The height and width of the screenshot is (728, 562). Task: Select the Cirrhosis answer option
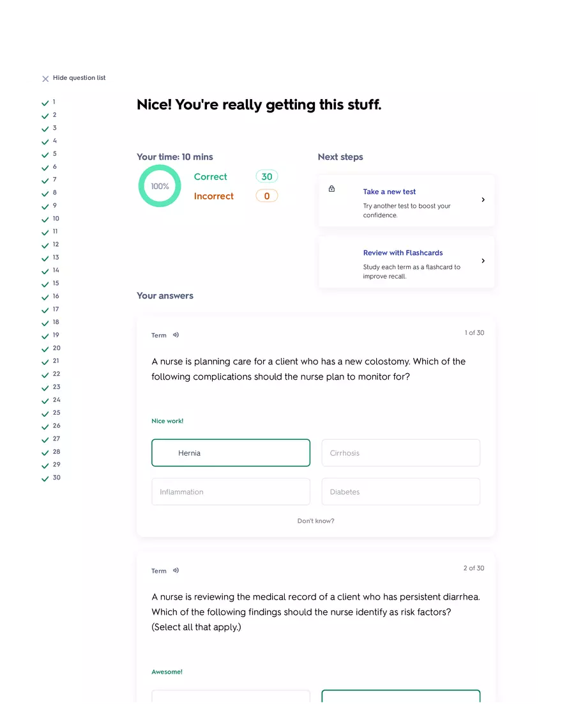pos(400,453)
